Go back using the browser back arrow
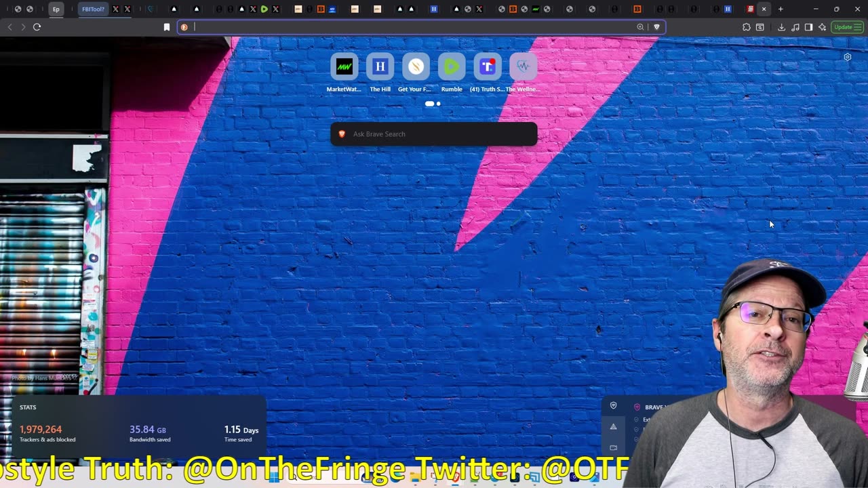The height and width of the screenshot is (488, 868). pos(9,27)
